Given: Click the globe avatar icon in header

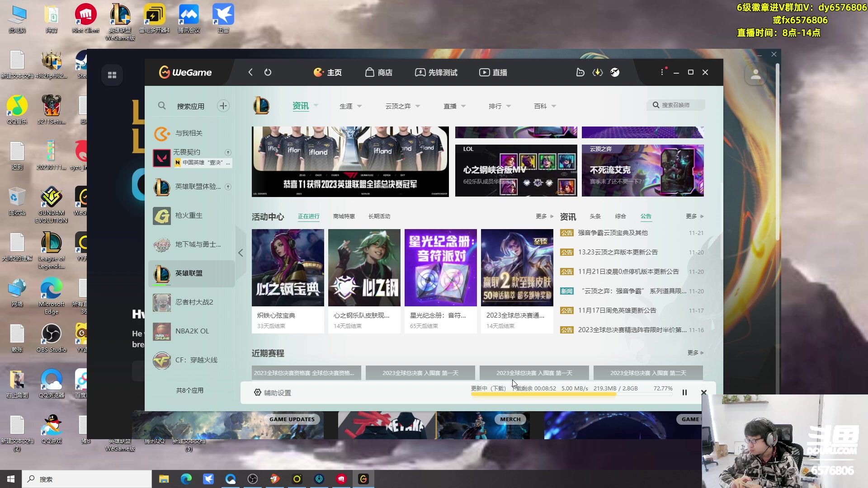Looking at the screenshot, I should tap(615, 72).
